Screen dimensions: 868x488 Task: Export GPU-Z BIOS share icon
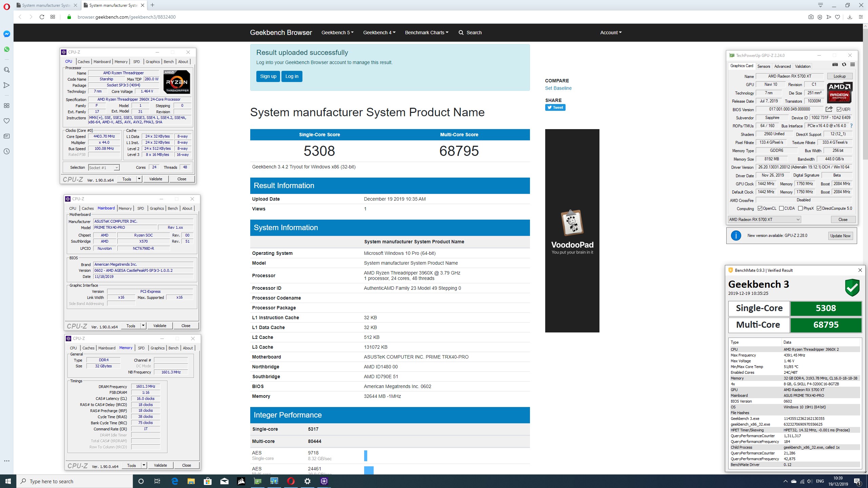[x=829, y=109]
